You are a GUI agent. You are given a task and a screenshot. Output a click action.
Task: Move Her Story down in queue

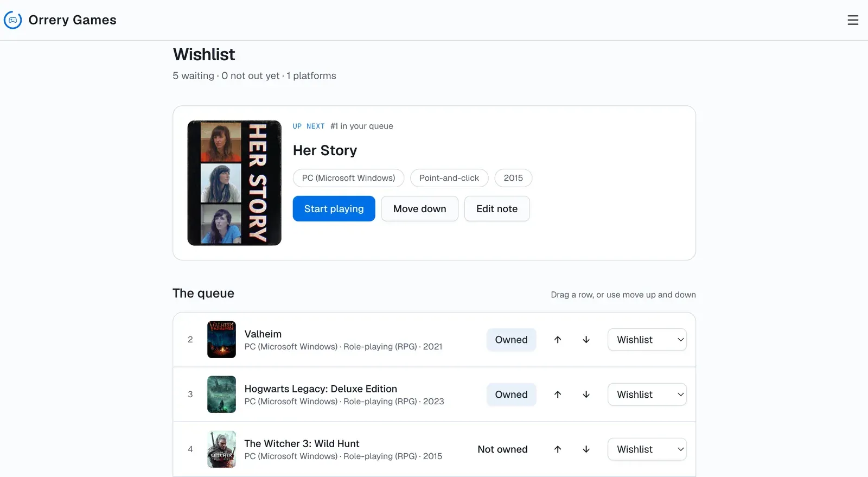click(419, 209)
